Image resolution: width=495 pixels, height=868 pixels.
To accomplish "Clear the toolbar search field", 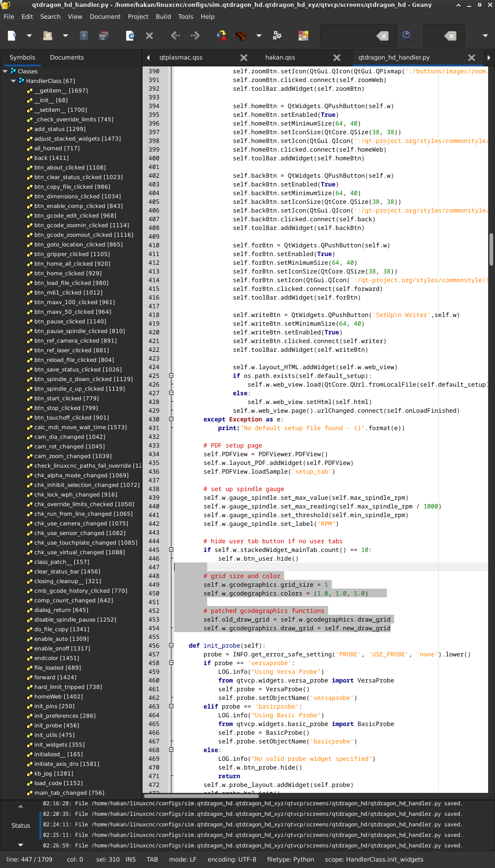I will point(383,36).
